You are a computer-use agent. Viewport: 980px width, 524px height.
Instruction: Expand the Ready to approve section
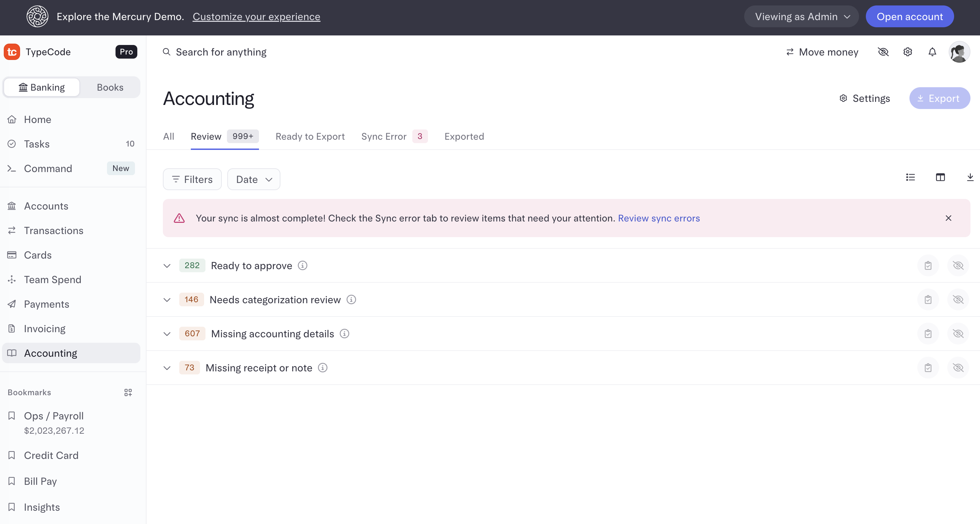(167, 265)
